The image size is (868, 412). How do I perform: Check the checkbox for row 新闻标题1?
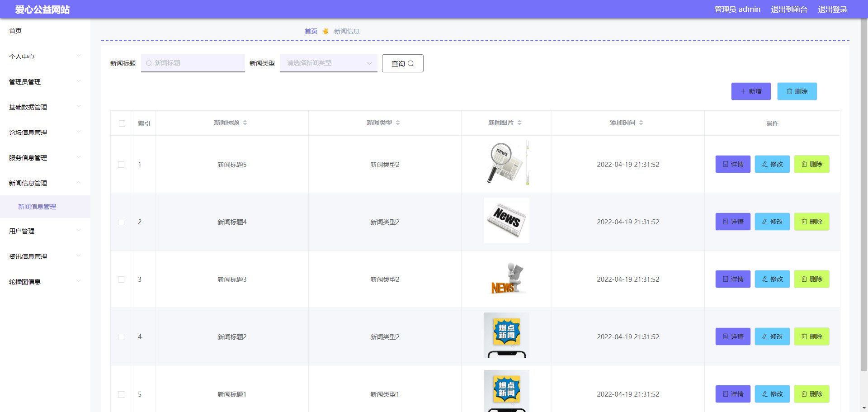121,394
